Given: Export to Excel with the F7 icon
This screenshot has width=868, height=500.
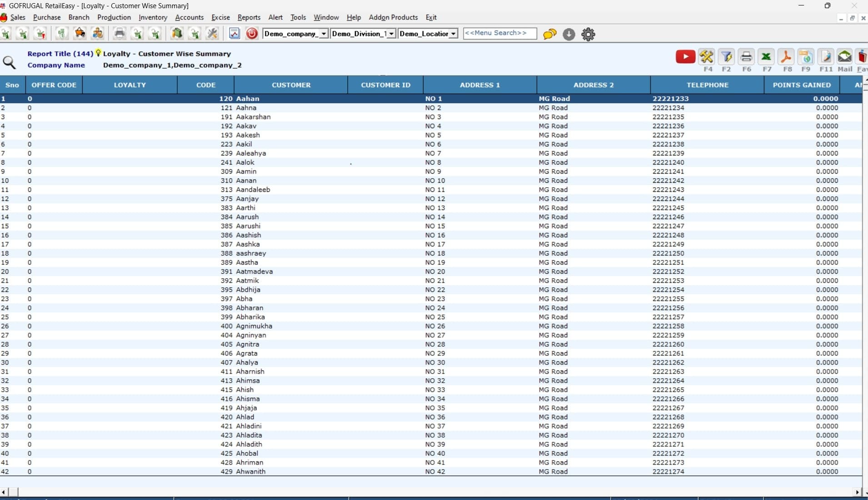Looking at the screenshot, I should [766, 57].
